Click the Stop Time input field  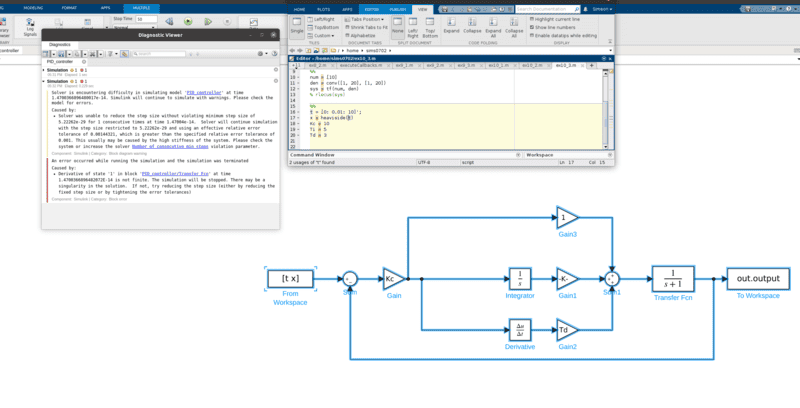(x=146, y=19)
